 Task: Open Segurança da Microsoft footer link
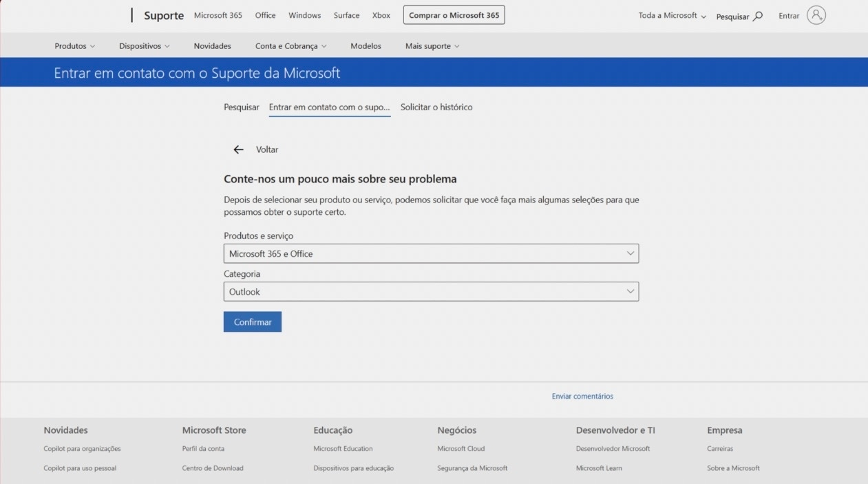[472, 468]
